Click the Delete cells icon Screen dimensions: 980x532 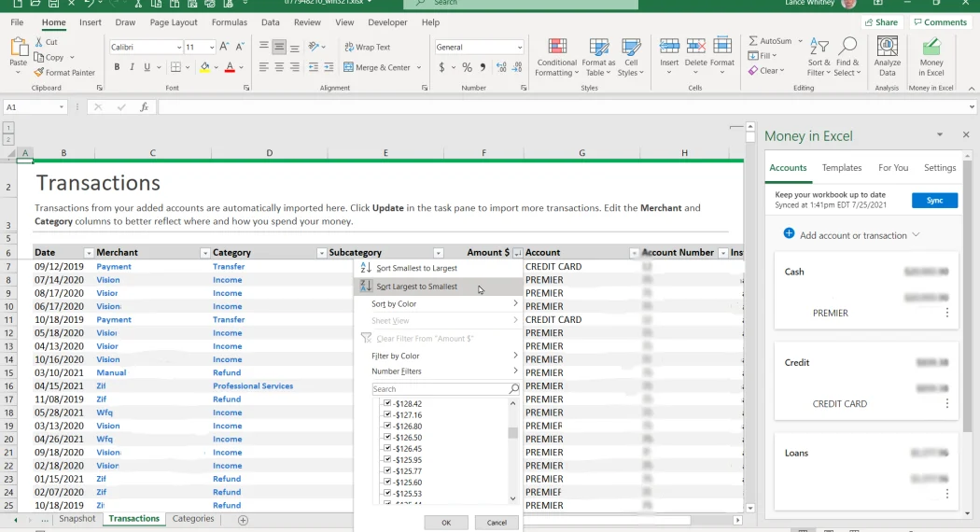(x=695, y=47)
